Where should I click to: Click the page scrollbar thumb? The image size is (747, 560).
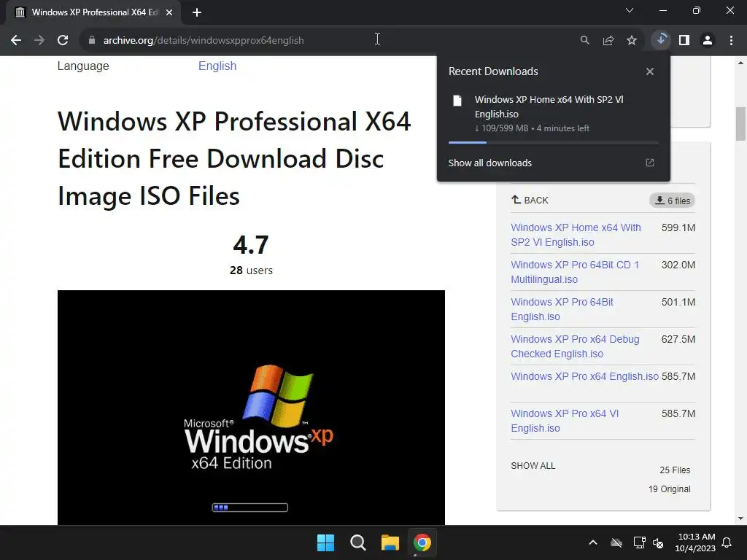pos(740,124)
